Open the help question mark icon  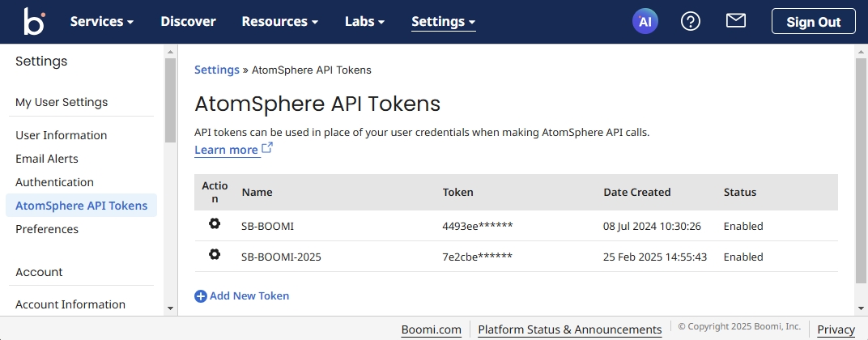click(691, 22)
